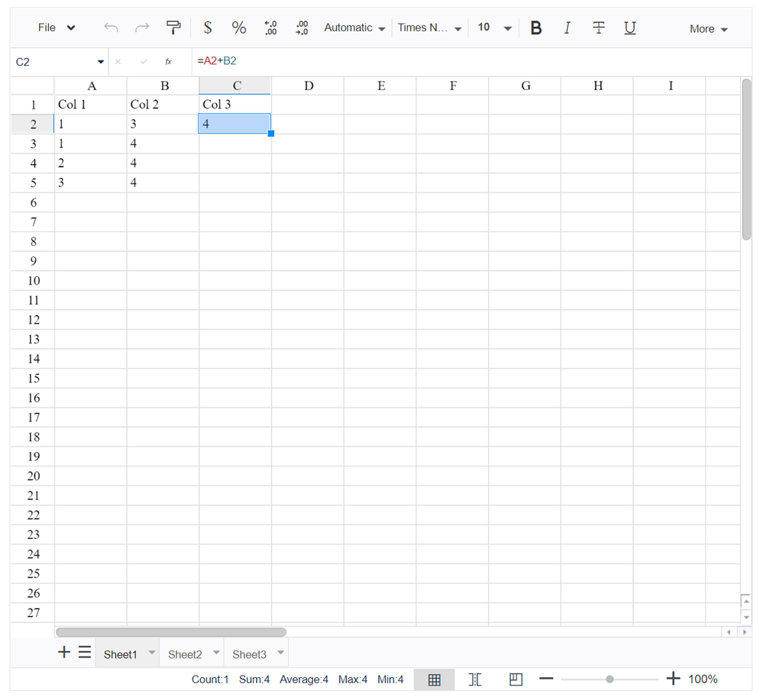Click the Count:1 status entry
The height and width of the screenshot is (700, 763).
point(210,679)
